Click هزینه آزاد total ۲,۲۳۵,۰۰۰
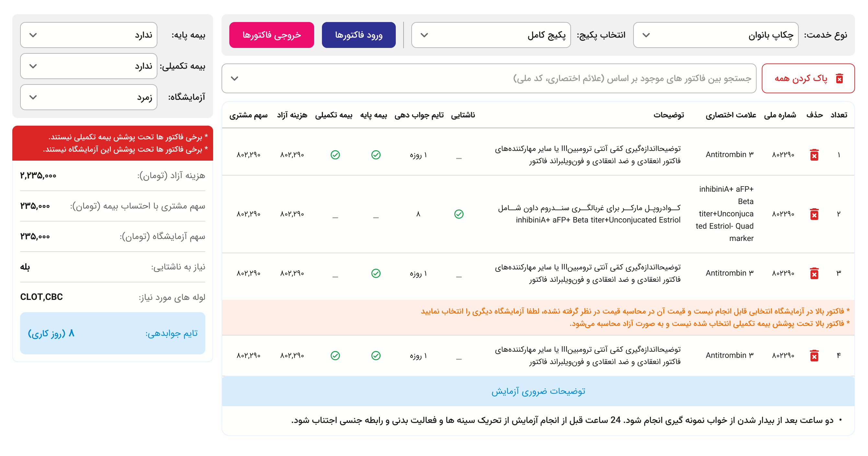The width and height of the screenshot is (868, 456). tap(38, 176)
